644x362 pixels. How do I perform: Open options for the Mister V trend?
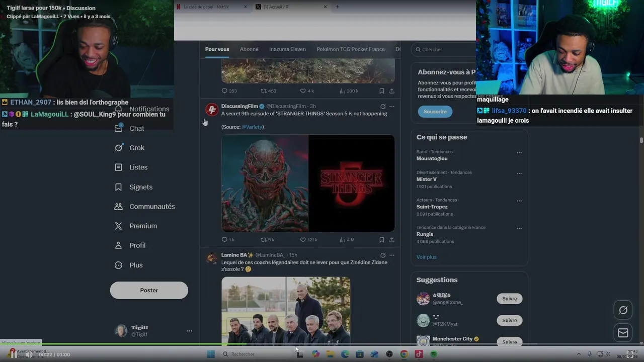click(519, 173)
